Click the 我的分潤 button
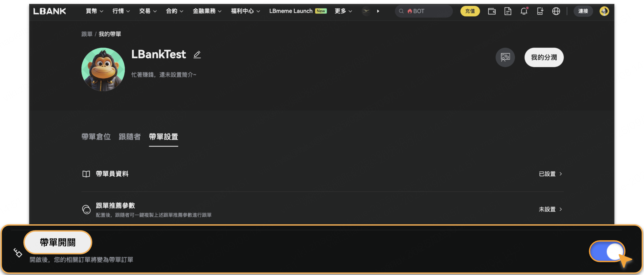 click(x=544, y=57)
